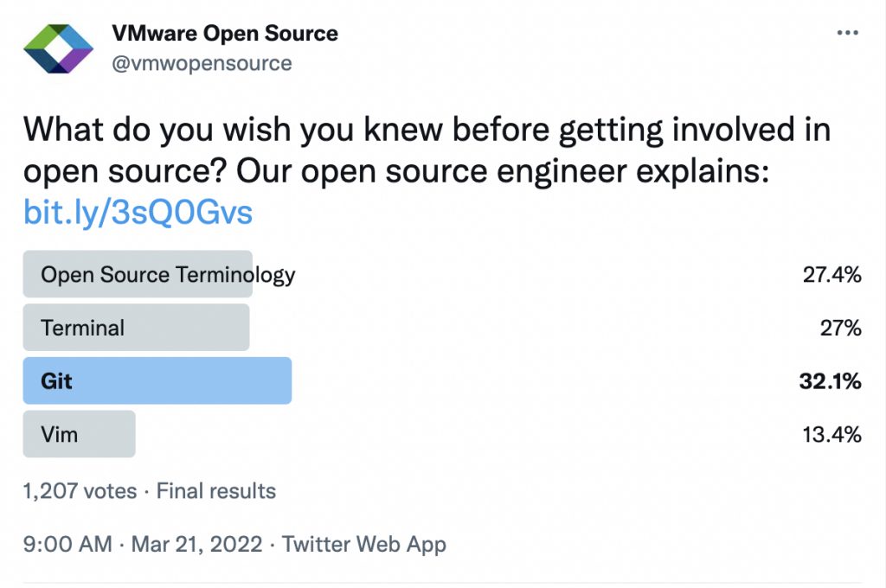Viewport: 886px width, 588px height.
Task: Open the 9:00 AM timestamp
Action: [x=67, y=544]
